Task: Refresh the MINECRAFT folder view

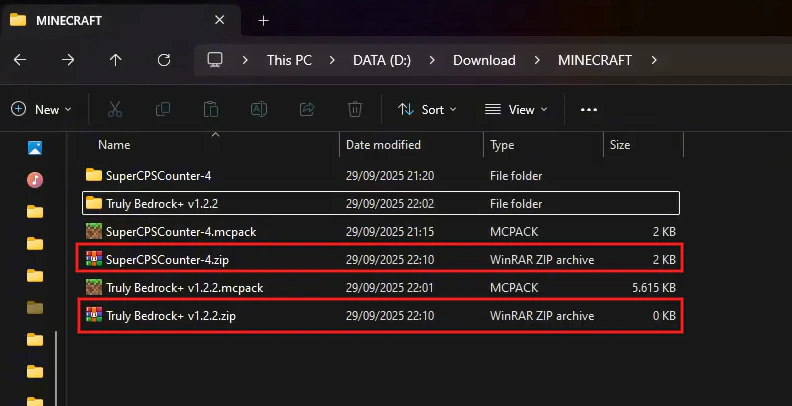Action: pyautogui.click(x=164, y=60)
